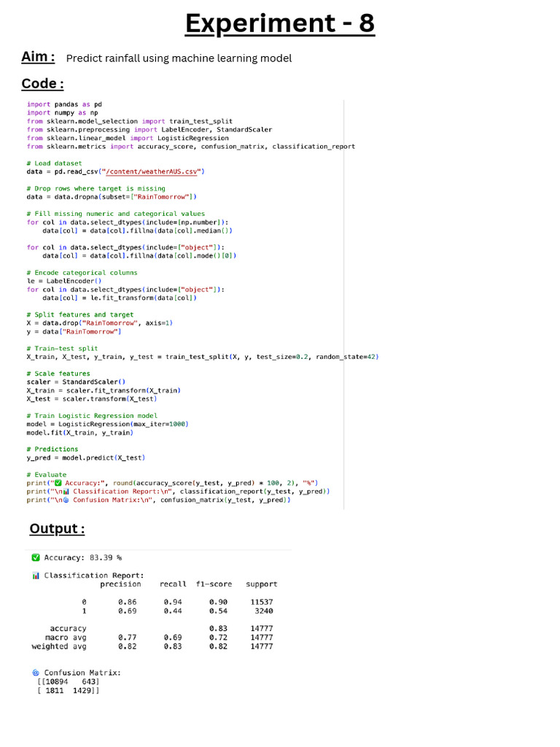Open the underlined /content/weatherAUS.csv path
The width and height of the screenshot is (560, 747).
pos(152,171)
